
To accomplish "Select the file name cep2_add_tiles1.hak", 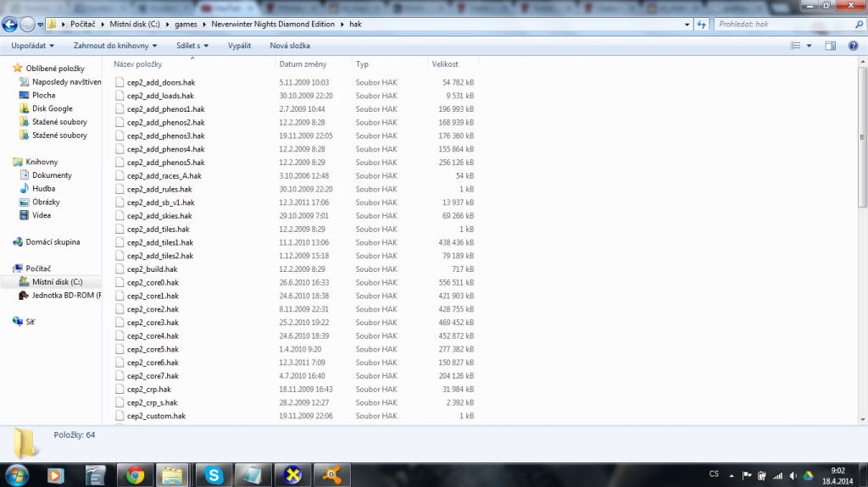I will click(x=160, y=242).
